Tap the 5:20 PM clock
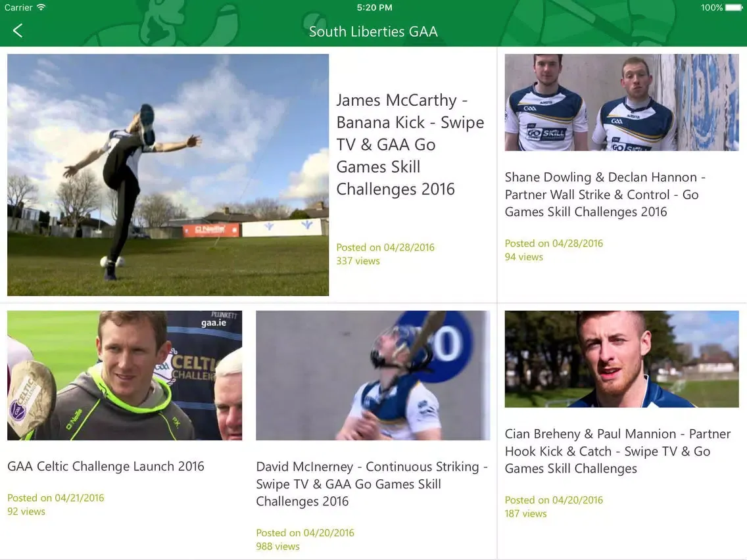The image size is (747, 560). [374, 8]
